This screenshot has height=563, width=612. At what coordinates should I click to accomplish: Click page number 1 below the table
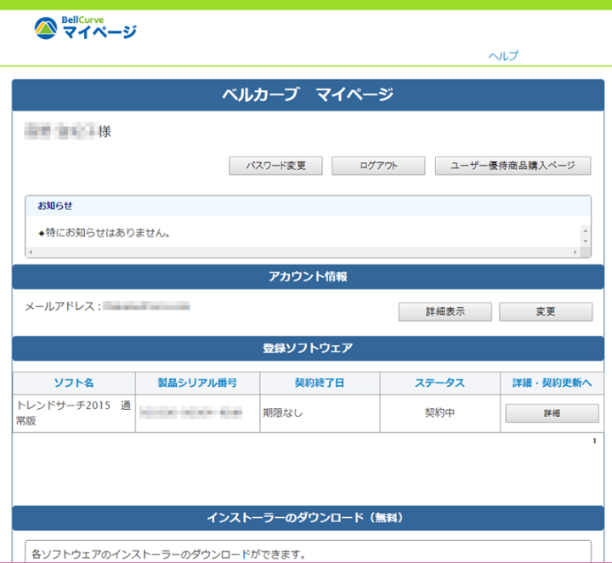594,441
